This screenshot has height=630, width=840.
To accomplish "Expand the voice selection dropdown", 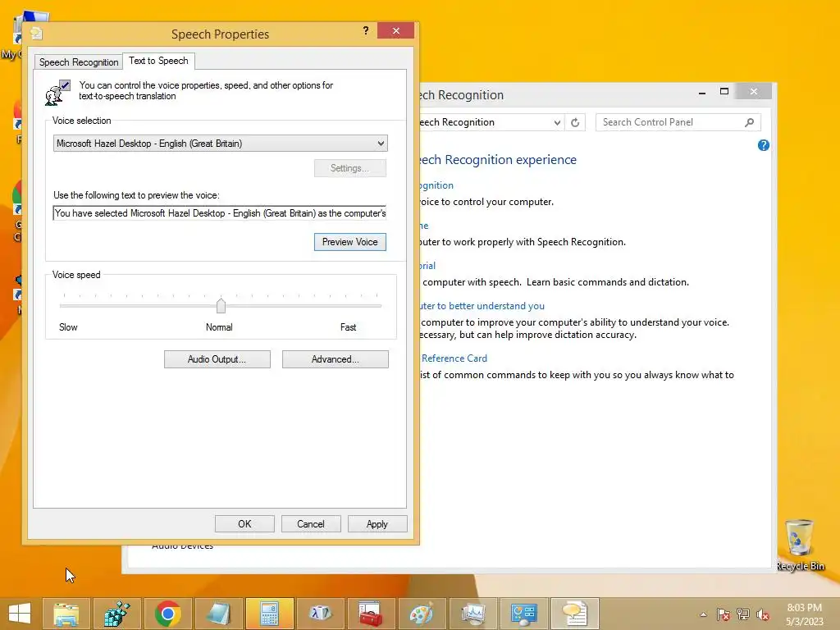I will pyautogui.click(x=381, y=144).
